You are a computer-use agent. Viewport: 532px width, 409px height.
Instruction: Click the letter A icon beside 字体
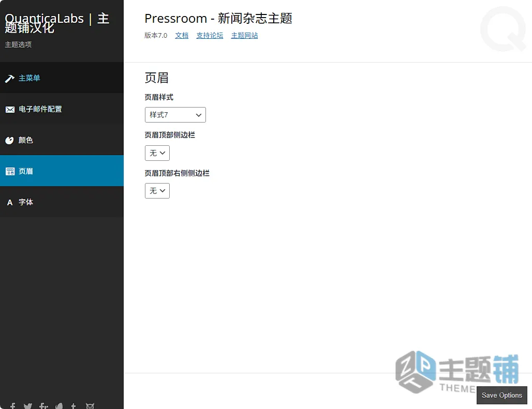pyautogui.click(x=10, y=202)
